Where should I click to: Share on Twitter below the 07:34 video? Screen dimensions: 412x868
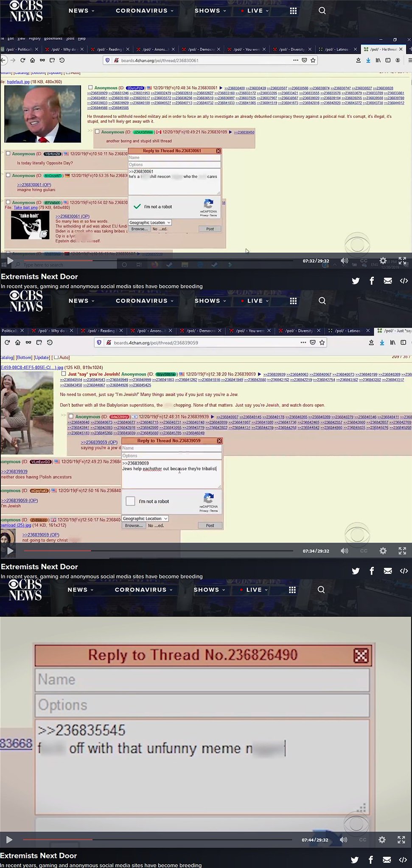click(356, 571)
